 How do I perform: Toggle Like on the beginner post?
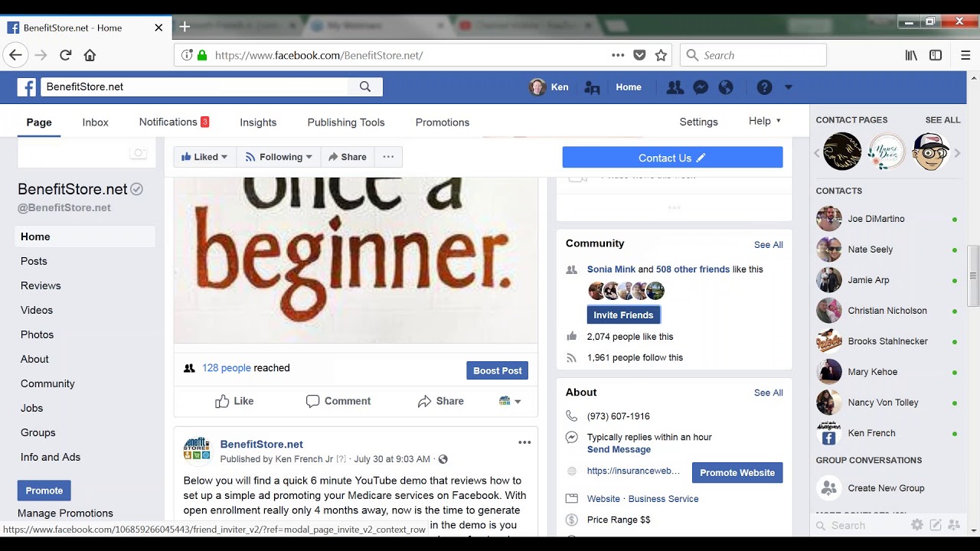[234, 401]
